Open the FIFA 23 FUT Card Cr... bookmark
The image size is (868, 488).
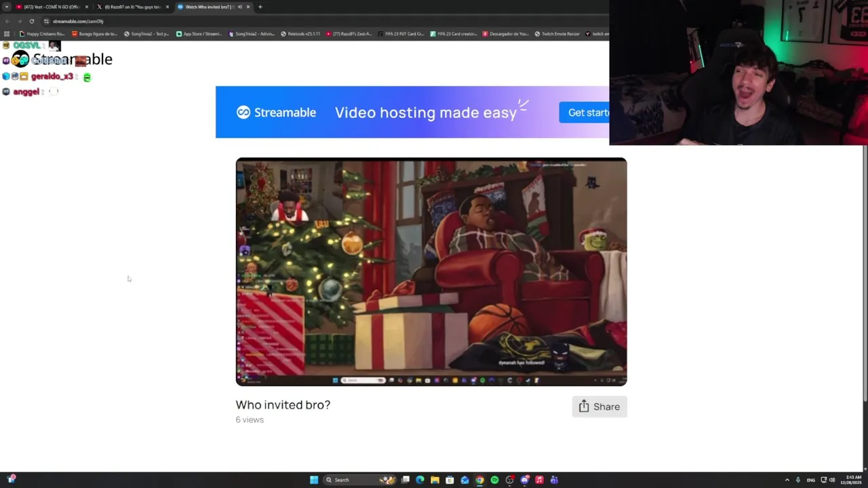[401, 34]
